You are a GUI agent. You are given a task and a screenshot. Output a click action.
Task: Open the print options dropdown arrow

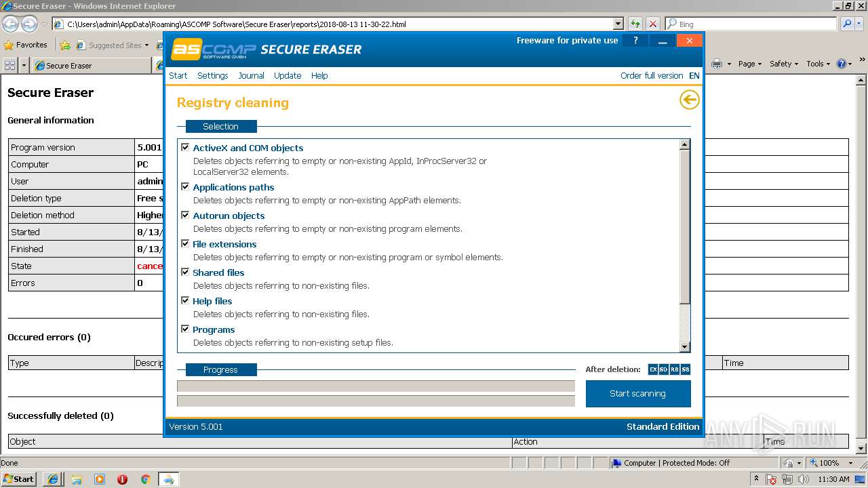click(729, 64)
